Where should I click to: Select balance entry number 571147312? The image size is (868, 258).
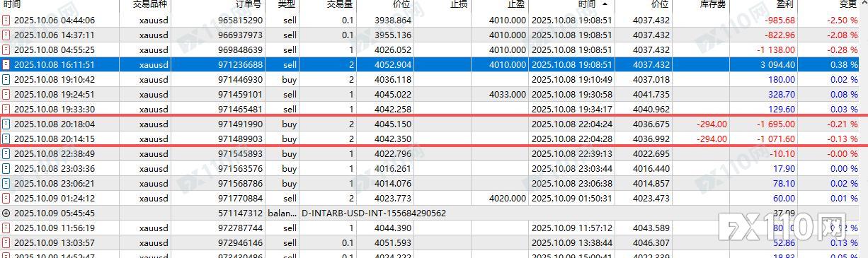[x=241, y=213]
